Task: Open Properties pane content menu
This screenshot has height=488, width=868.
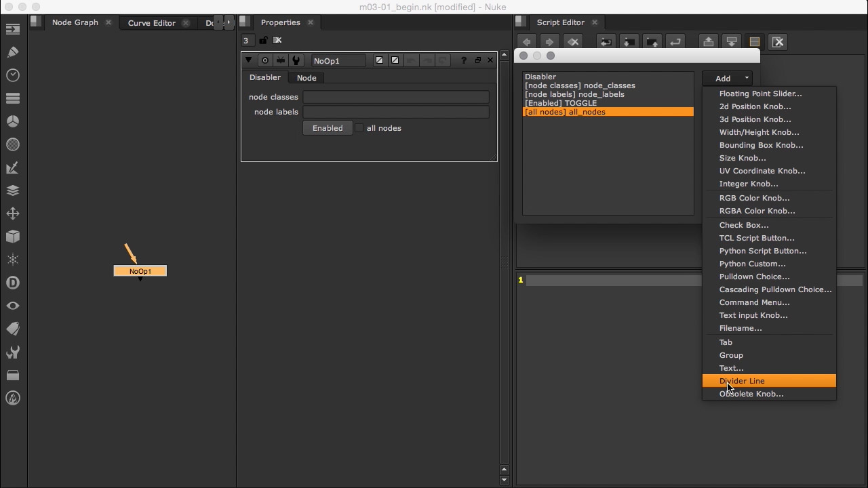Action: click(245, 22)
